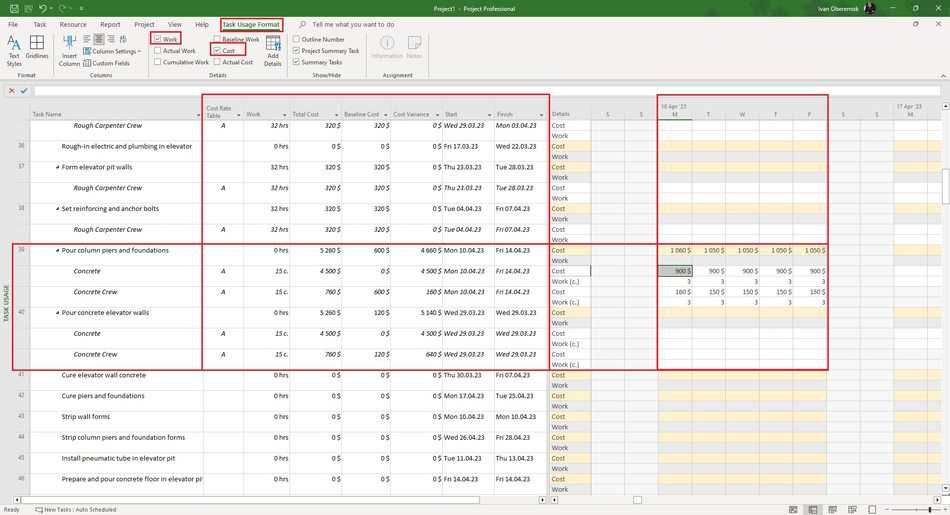The width and height of the screenshot is (950, 515).
Task: Open the Project ribbon tab
Action: click(144, 25)
